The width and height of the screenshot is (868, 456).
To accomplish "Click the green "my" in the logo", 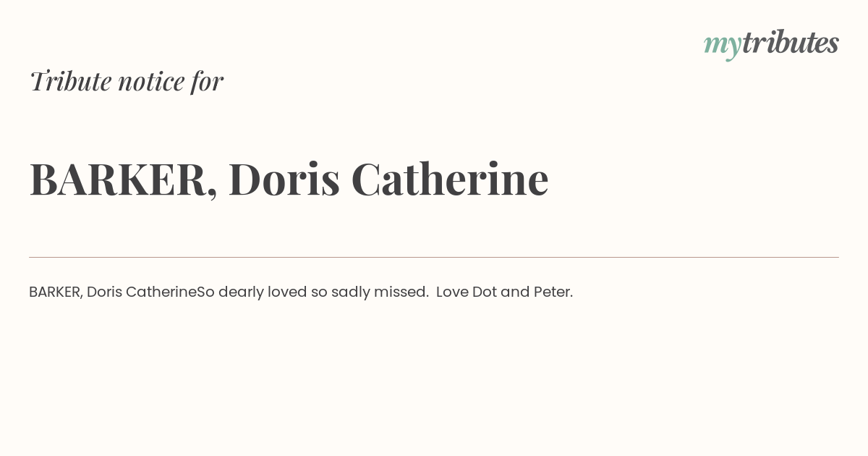I will [723, 46].
